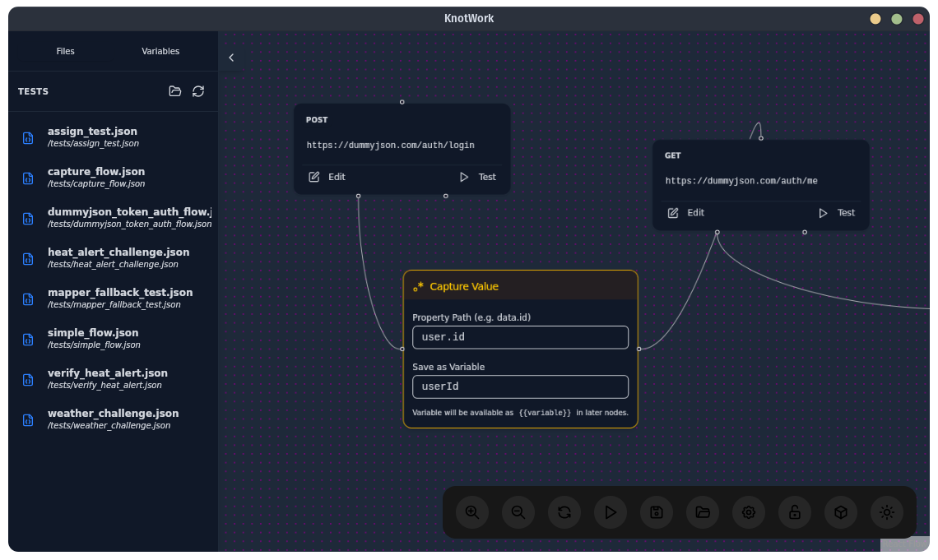This screenshot has height=560, width=938.
Task: Switch to light theme with the sun icon
Action: (x=887, y=511)
